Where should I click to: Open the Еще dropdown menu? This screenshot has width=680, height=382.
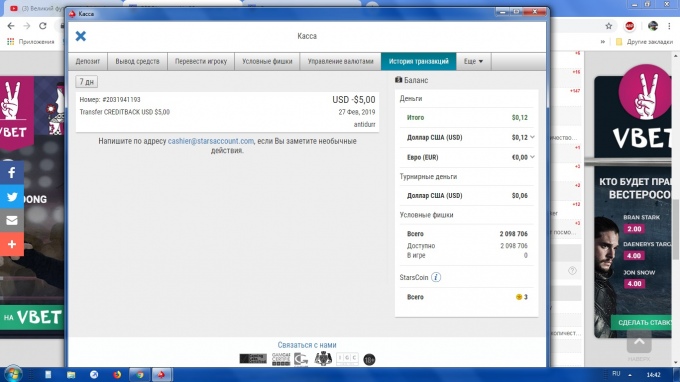tap(473, 61)
